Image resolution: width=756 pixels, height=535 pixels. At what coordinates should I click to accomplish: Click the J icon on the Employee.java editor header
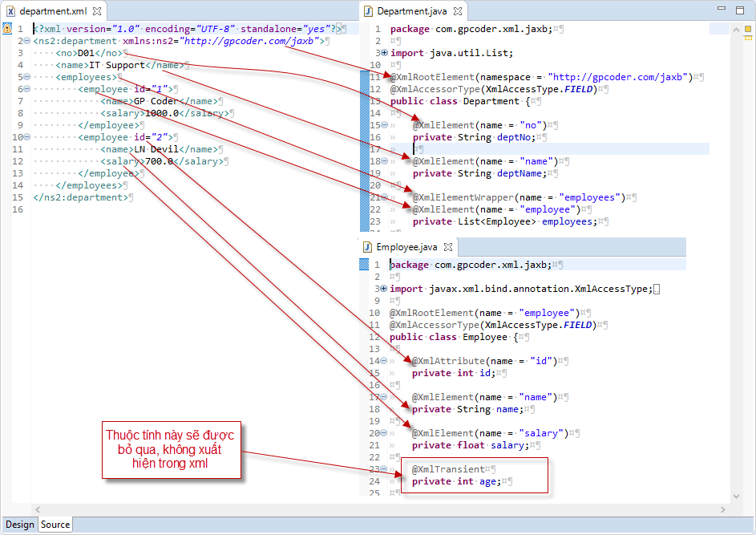368,247
